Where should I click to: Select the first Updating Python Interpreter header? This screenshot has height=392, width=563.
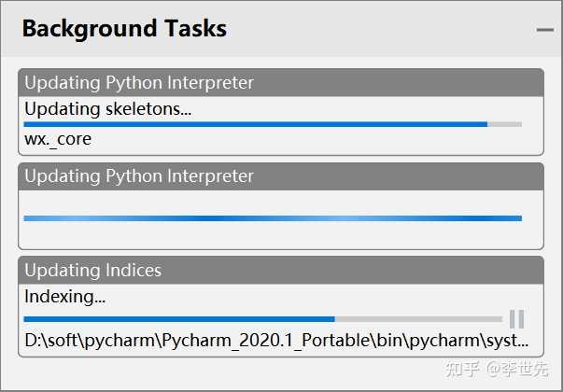[139, 82]
